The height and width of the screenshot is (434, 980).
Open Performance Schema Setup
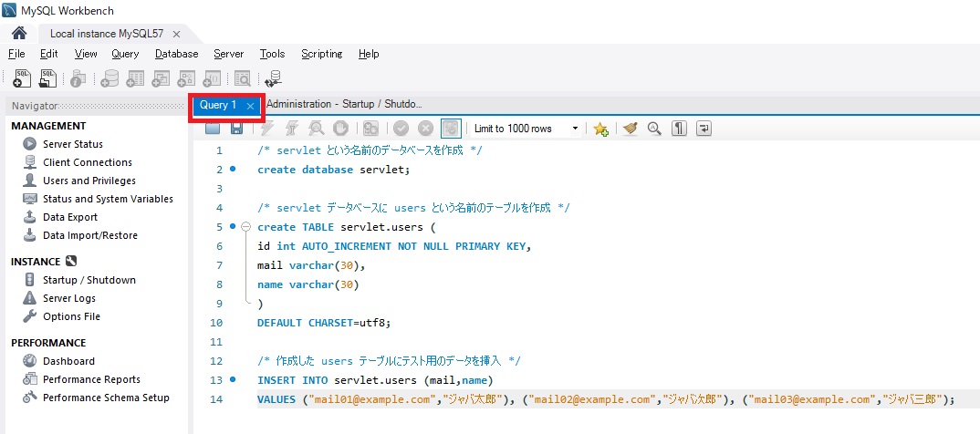pyautogui.click(x=106, y=398)
